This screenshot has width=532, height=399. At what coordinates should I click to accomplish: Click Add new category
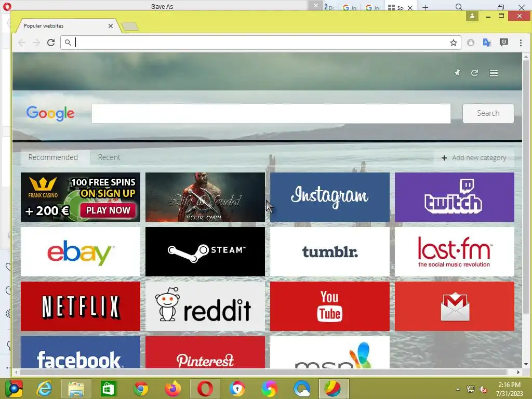(474, 158)
